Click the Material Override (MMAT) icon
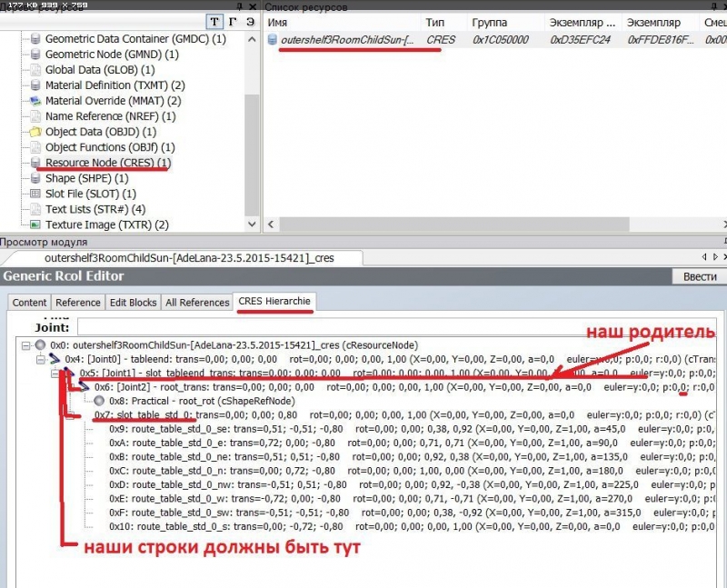The image size is (727, 588). (35, 101)
